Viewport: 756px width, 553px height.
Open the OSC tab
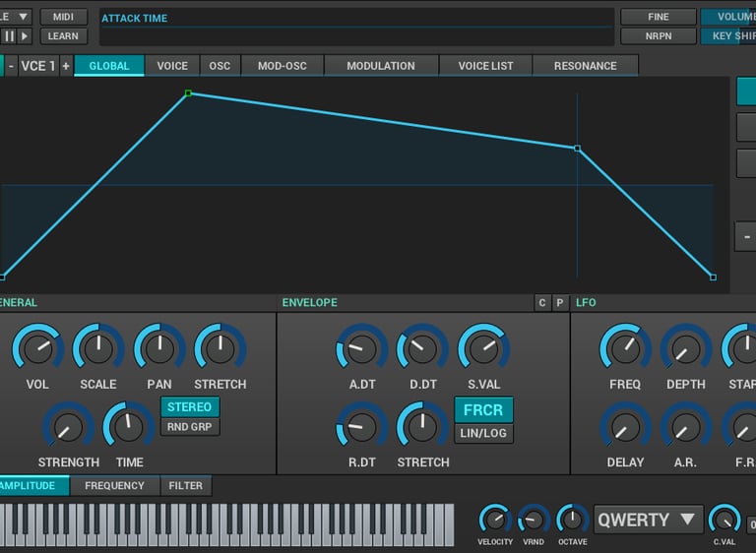pos(220,66)
